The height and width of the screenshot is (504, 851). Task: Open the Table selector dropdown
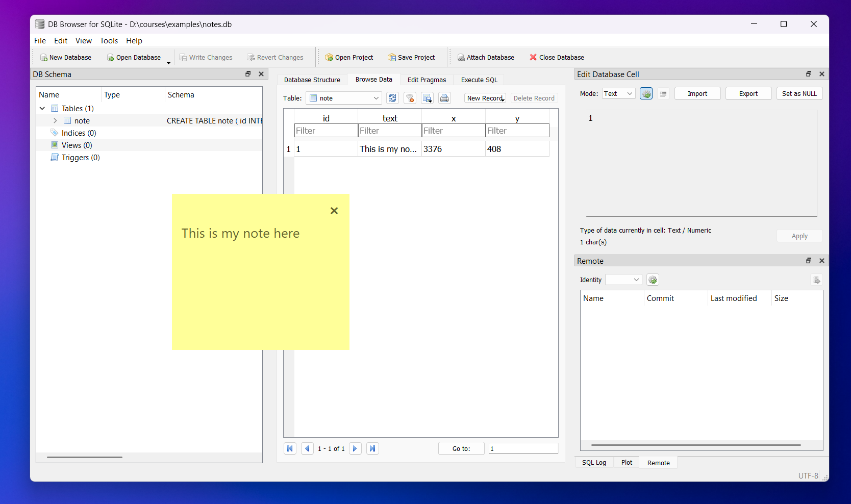coord(344,98)
